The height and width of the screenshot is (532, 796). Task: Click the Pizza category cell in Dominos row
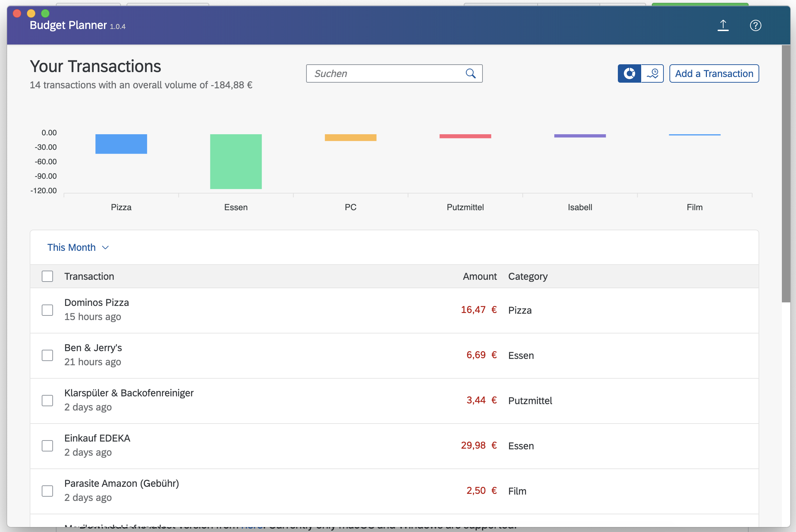click(520, 310)
